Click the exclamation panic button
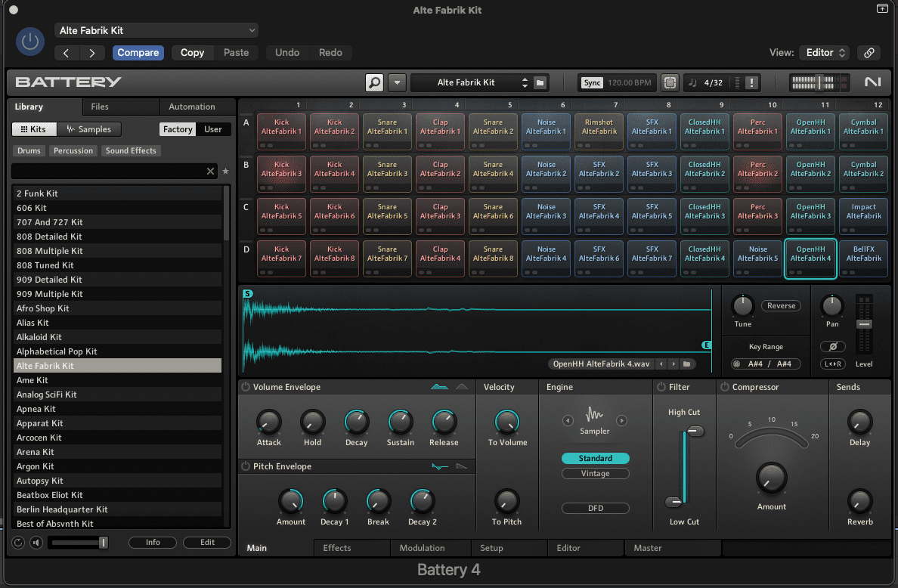 click(751, 82)
